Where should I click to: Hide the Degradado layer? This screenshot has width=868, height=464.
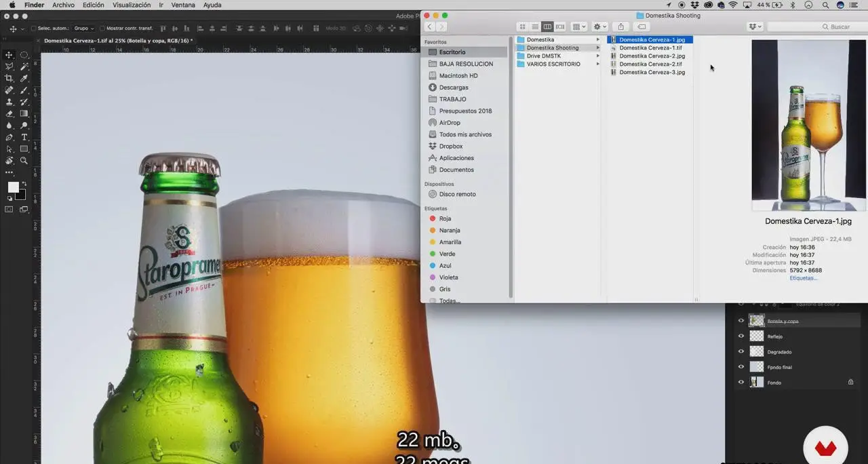coord(741,351)
